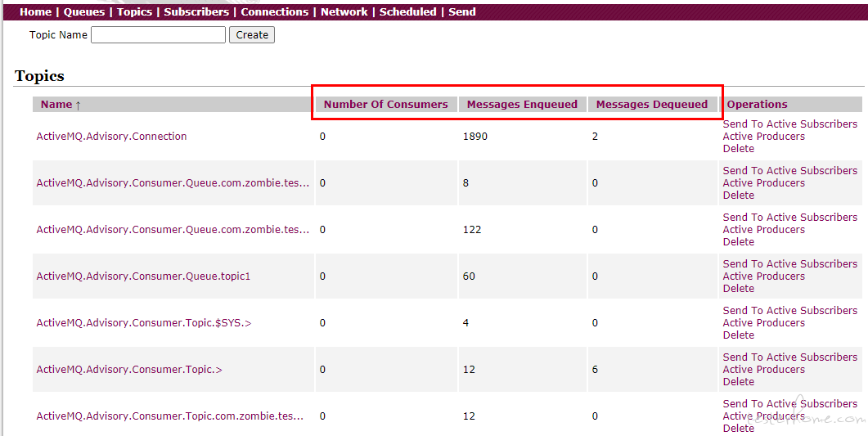Select consumers value 0 for Queue.topic1
Viewport: 868px width, 436px height.
coord(322,276)
